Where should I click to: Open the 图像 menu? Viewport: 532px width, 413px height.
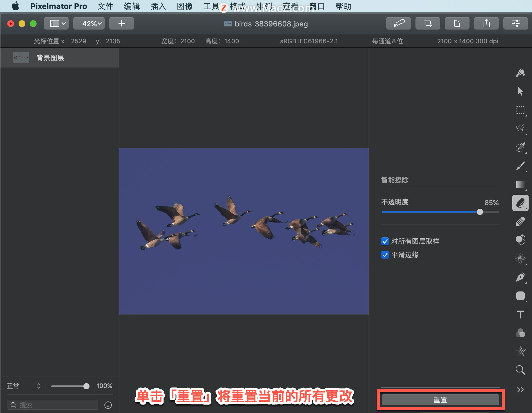tap(185, 6)
